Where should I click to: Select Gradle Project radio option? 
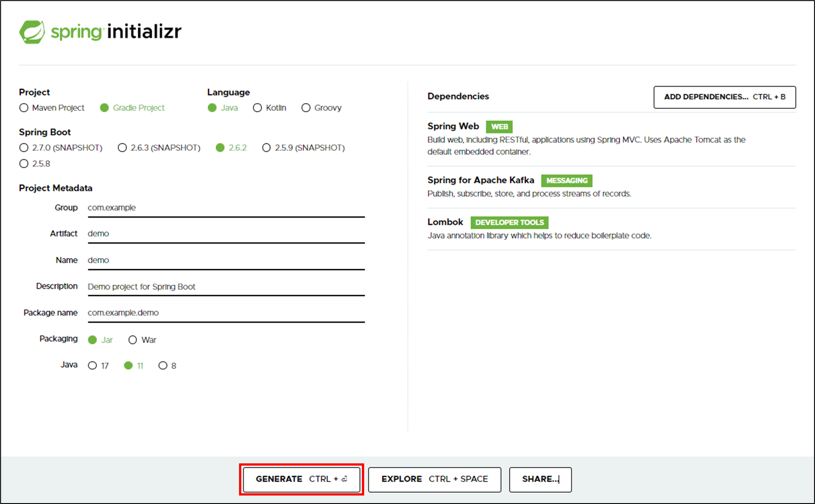(x=132, y=108)
